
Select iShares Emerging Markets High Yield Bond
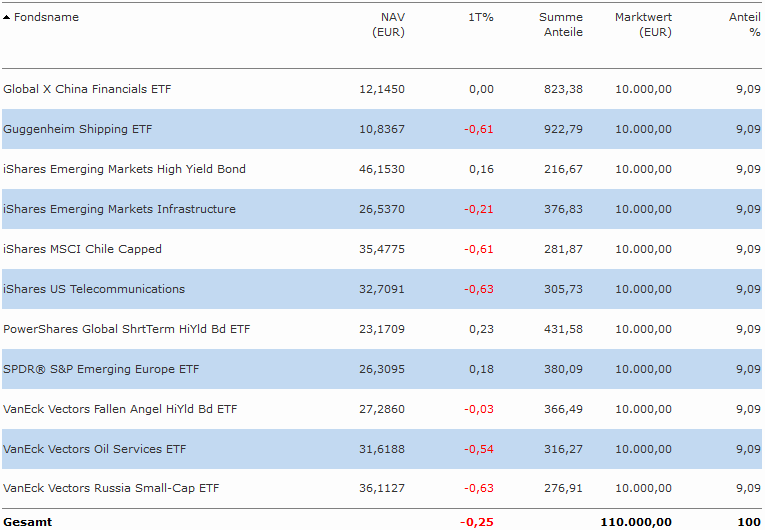(124, 169)
